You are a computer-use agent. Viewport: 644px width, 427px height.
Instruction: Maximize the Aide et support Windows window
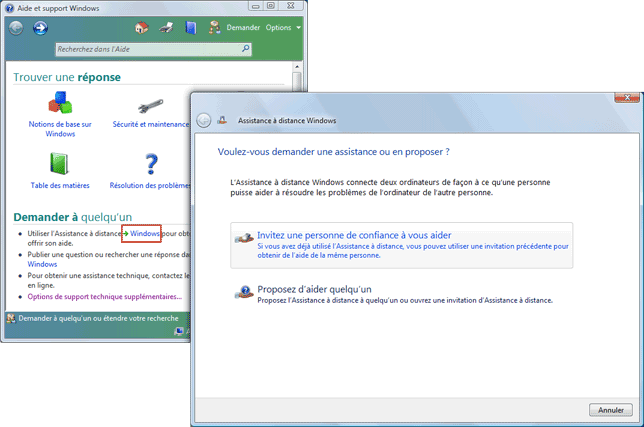(271, 6)
